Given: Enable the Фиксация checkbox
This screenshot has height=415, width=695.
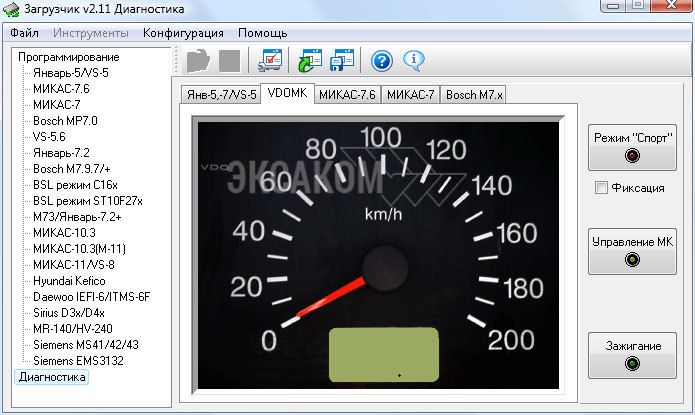Looking at the screenshot, I should [600, 188].
